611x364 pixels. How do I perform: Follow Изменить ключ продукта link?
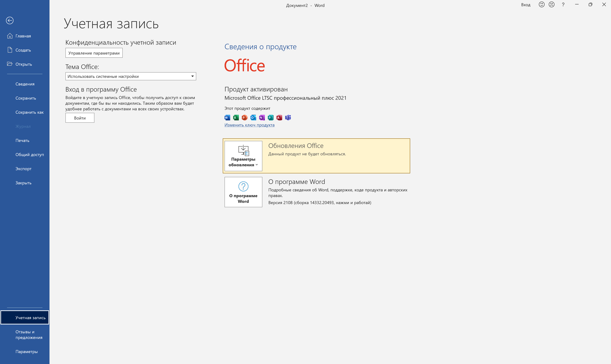(249, 125)
